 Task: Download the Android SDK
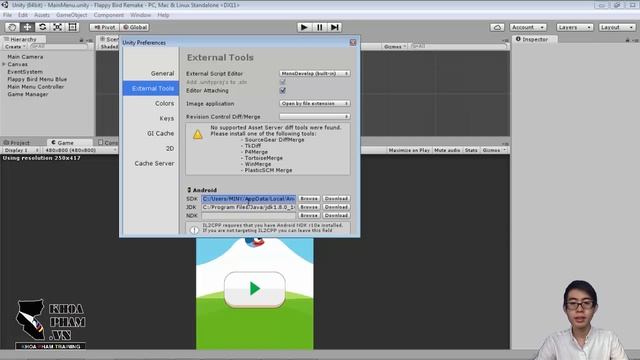(x=336, y=199)
